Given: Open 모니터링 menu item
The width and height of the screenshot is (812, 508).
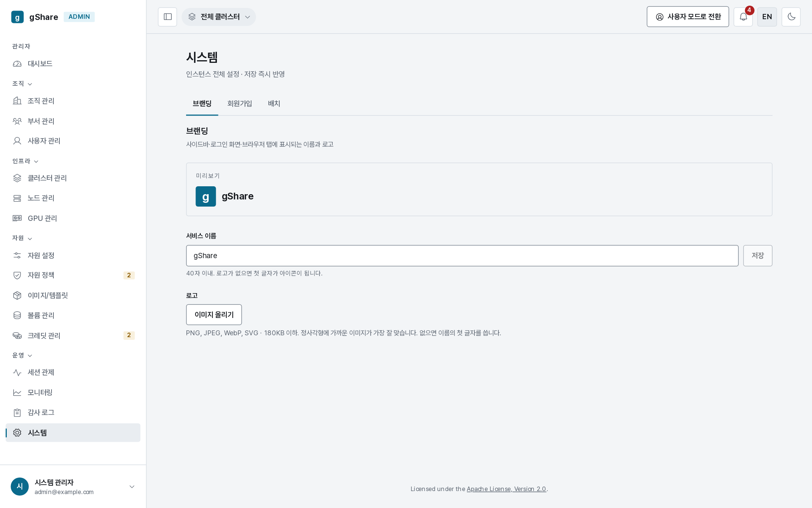Looking at the screenshot, I should pos(73,392).
